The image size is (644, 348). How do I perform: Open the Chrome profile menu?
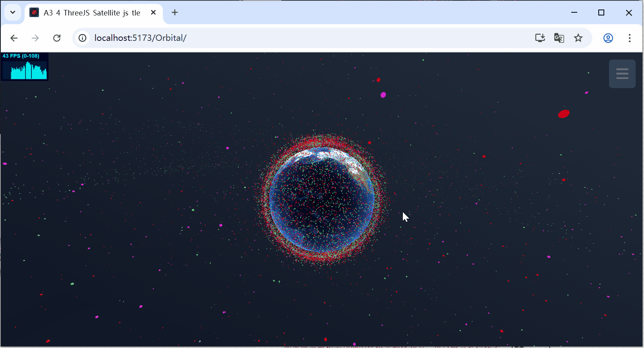pos(608,38)
